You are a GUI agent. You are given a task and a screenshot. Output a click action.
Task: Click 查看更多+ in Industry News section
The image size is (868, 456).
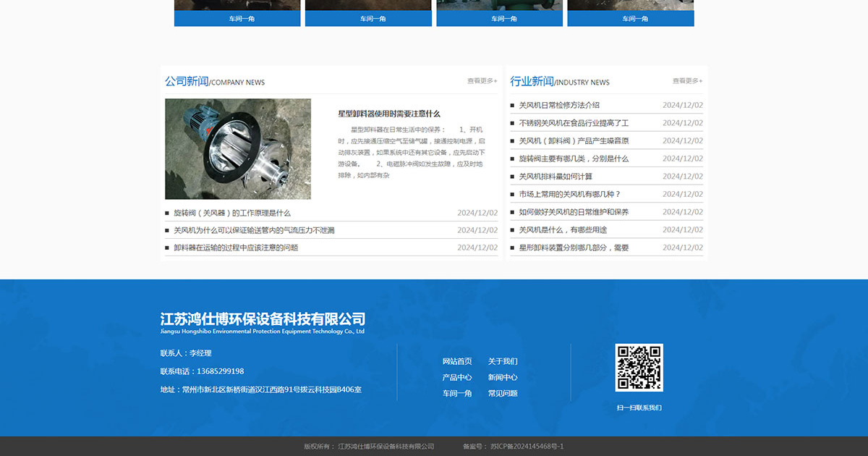687,81
